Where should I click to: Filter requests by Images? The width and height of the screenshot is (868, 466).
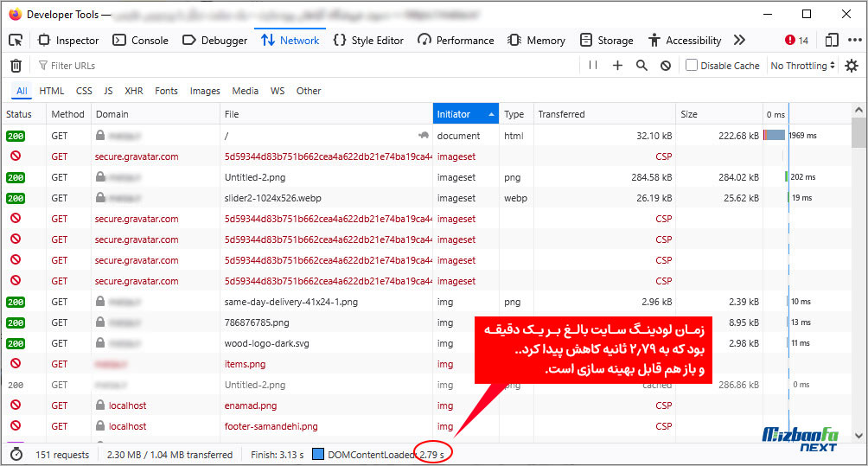click(205, 91)
